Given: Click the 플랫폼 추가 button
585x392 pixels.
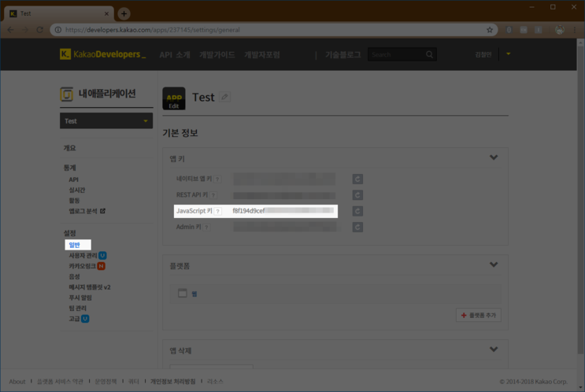Looking at the screenshot, I should click(x=478, y=315).
